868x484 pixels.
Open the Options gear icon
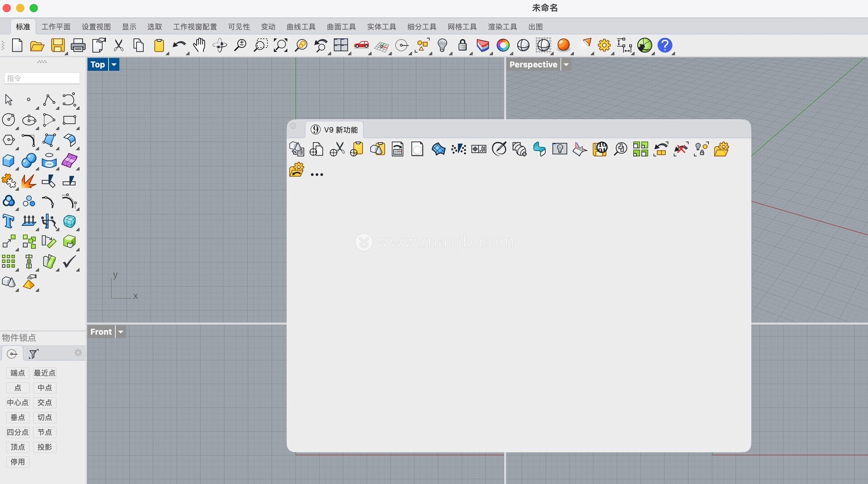point(604,45)
